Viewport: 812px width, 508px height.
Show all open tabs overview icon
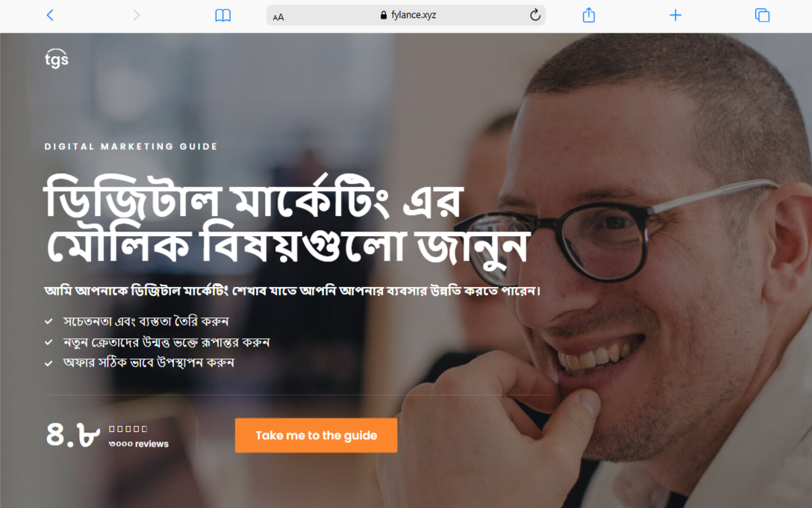click(762, 15)
